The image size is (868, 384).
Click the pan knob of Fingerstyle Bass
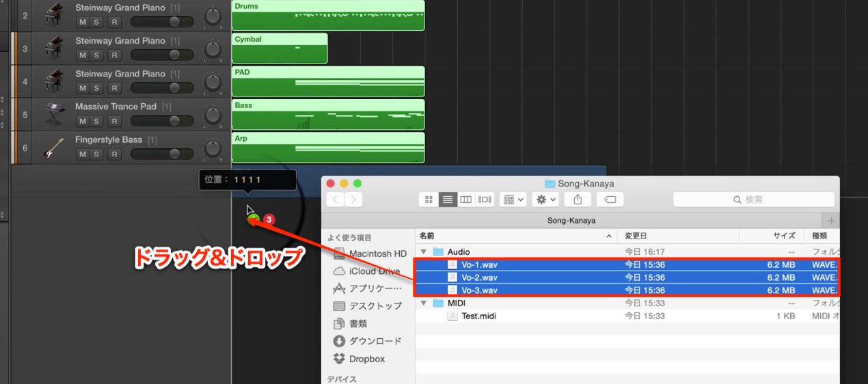pos(213,148)
